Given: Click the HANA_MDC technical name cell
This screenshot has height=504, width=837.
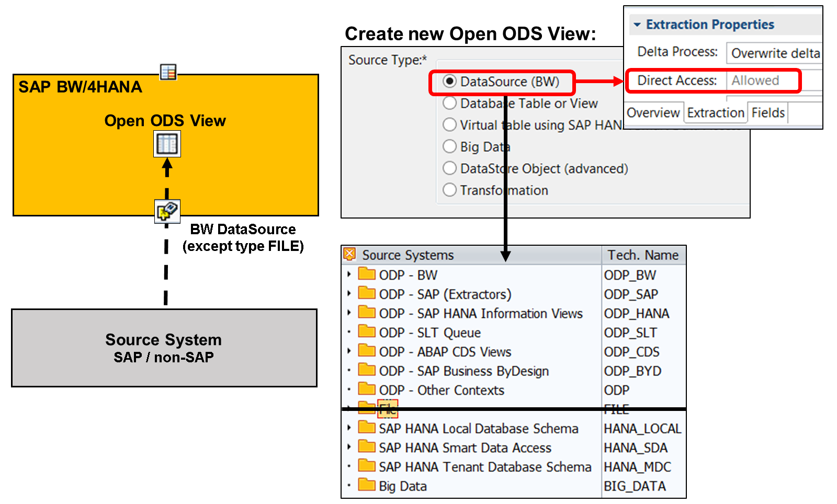Looking at the screenshot, I should tap(637, 467).
